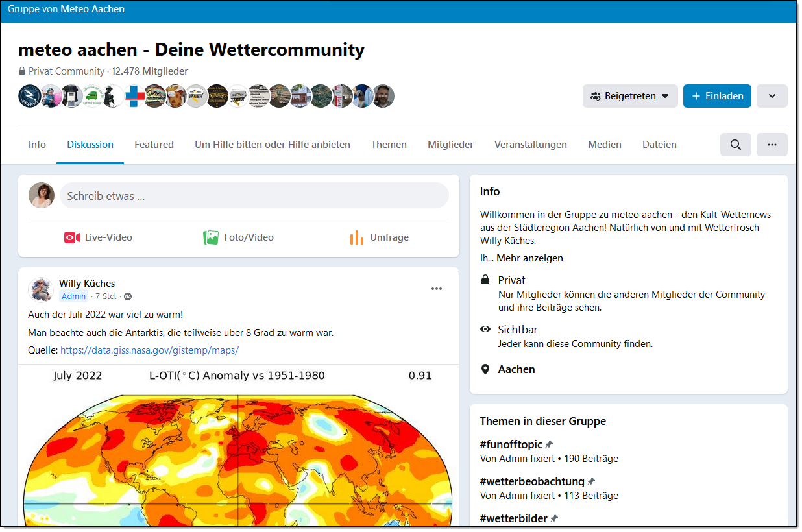802x532 pixels.
Task: Start a Live-Video post
Action: click(x=98, y=237)
